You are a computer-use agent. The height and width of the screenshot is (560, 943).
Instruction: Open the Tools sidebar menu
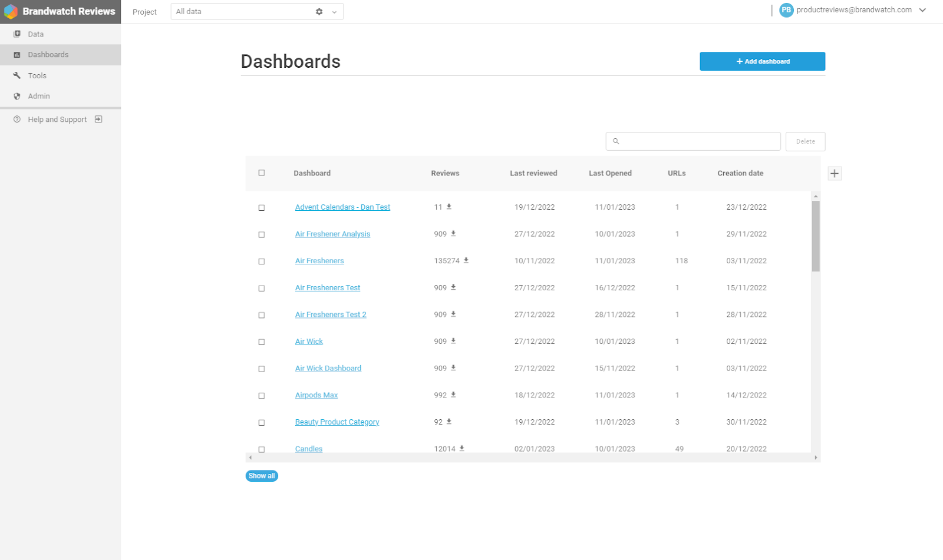pos(60,75)
